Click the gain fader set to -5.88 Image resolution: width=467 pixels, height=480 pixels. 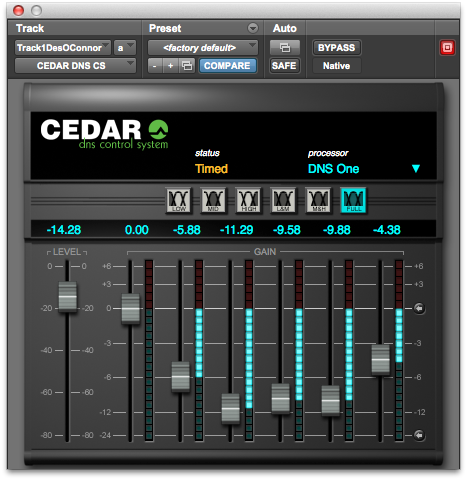181,377
